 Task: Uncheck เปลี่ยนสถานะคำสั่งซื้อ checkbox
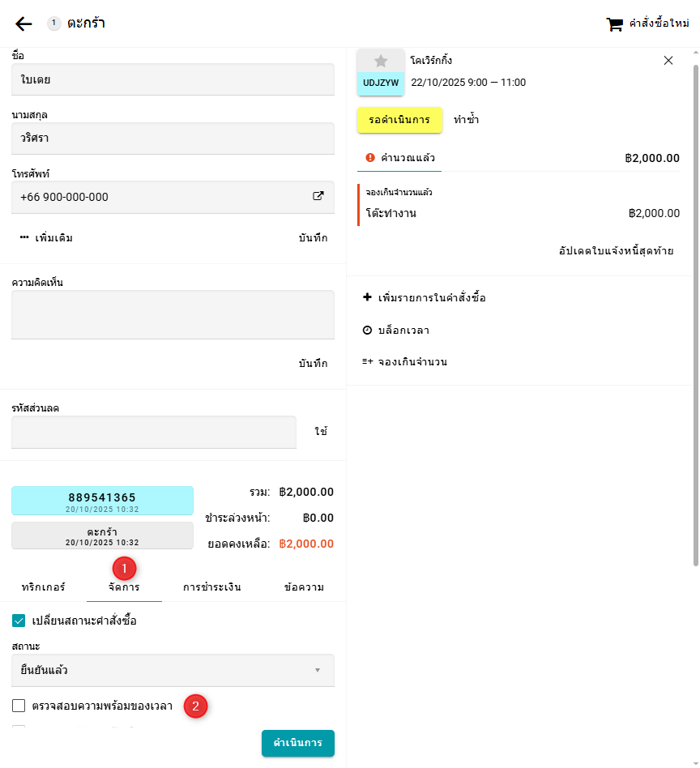point(19,621)
